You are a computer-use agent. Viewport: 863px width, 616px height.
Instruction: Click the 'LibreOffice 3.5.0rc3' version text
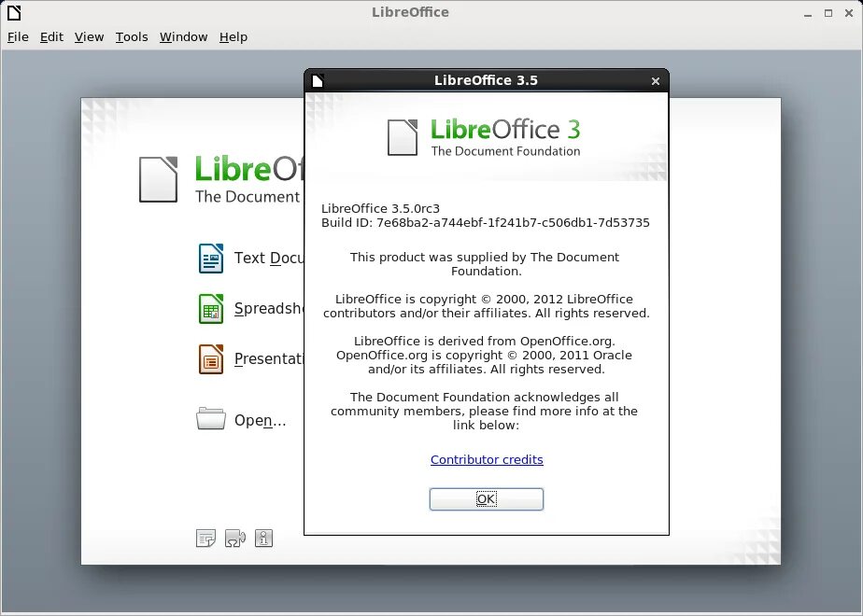(x=380, y=209)
